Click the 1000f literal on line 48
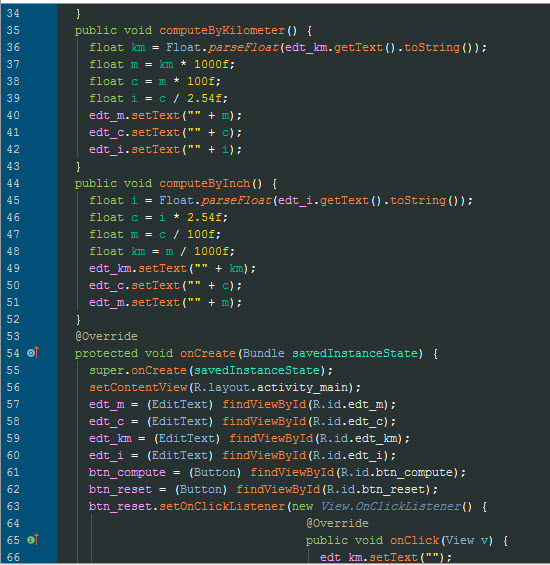 pyautogui.click(x=212, y=252)
